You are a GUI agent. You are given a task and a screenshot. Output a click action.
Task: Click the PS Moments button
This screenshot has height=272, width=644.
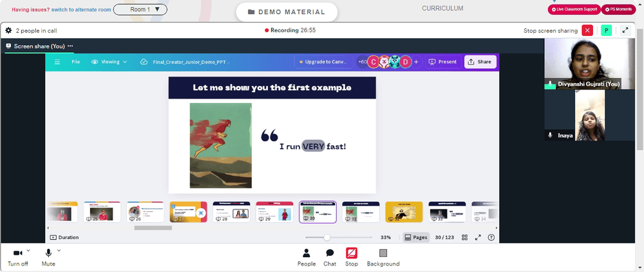click(x=618, y=10)
